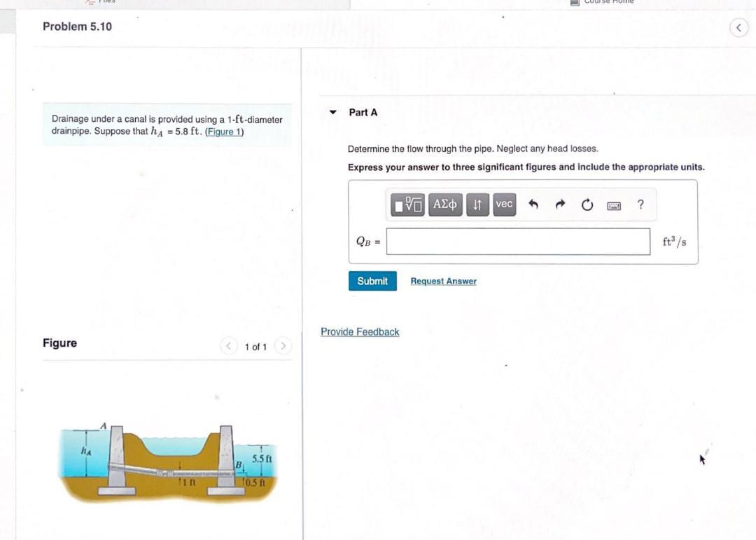Viewport: 756px width, 540px height.
Task: Go to the previous figure arrow
Action: (228, 346)
